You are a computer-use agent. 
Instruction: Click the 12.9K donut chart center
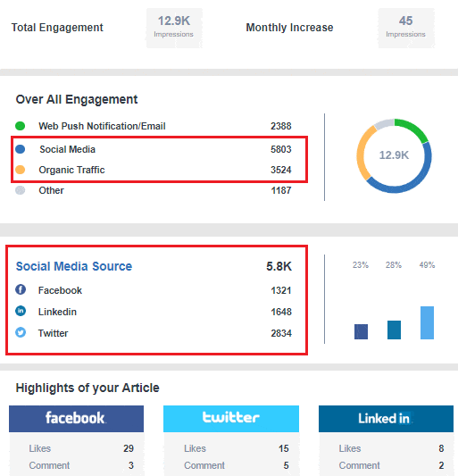(394, 155)
